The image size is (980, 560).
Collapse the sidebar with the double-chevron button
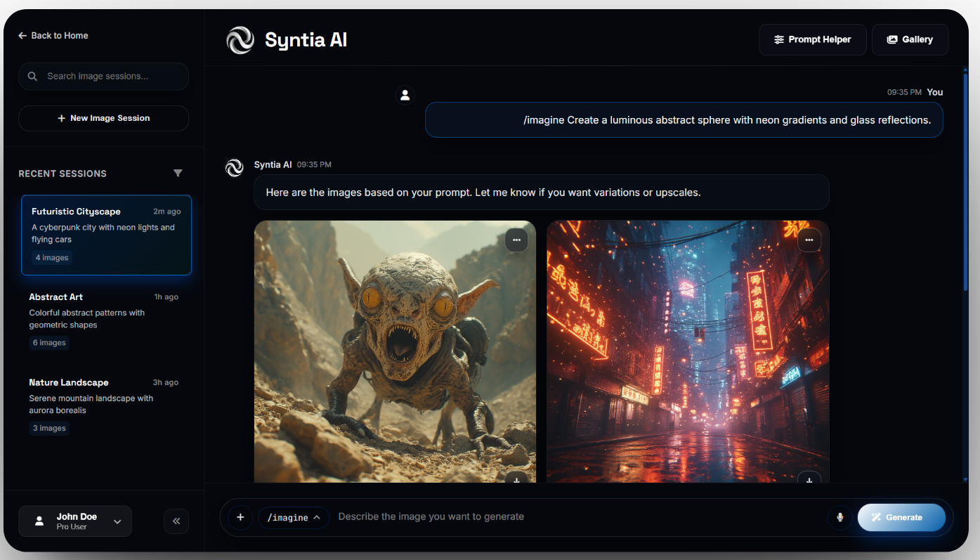[176, 521]
